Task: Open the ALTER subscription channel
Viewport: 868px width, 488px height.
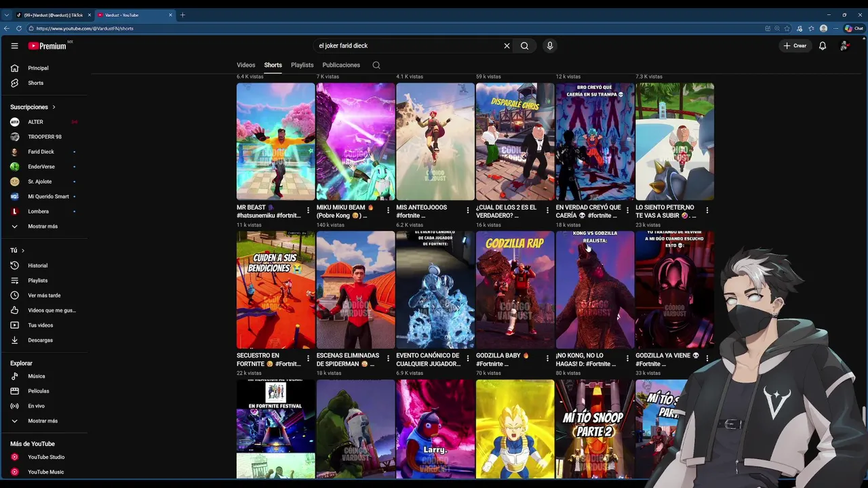Action: (43, 122)
